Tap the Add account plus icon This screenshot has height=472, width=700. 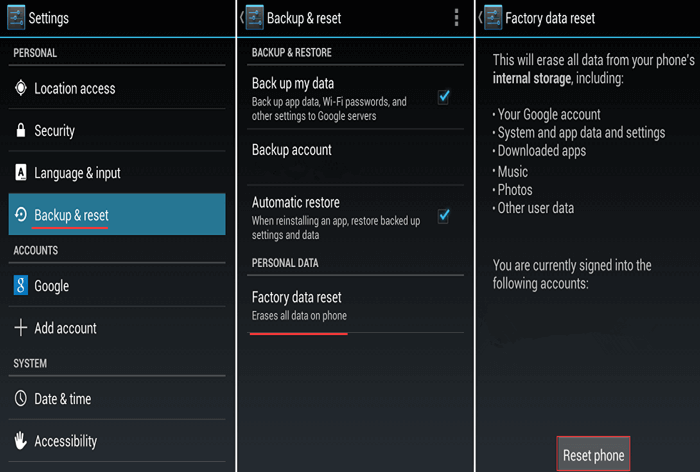tap(21, 328)
